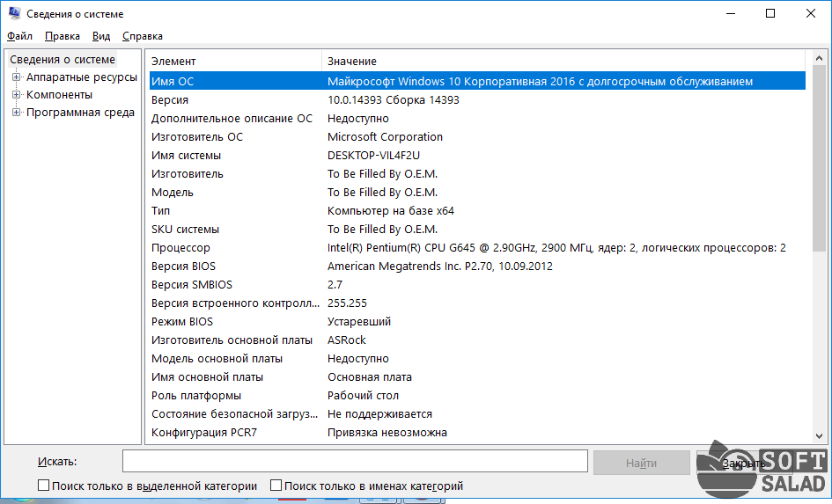This screenshot has height=504, width=832.
Task: Open the Вид menu
Action: click(101, 36)
